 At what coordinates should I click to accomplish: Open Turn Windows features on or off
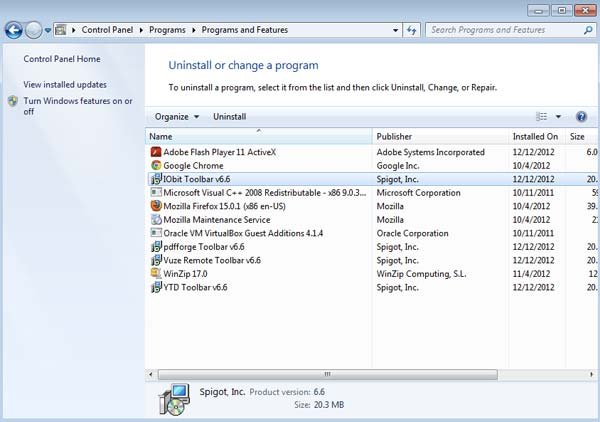pyautogui.click(x=77, y=106)
